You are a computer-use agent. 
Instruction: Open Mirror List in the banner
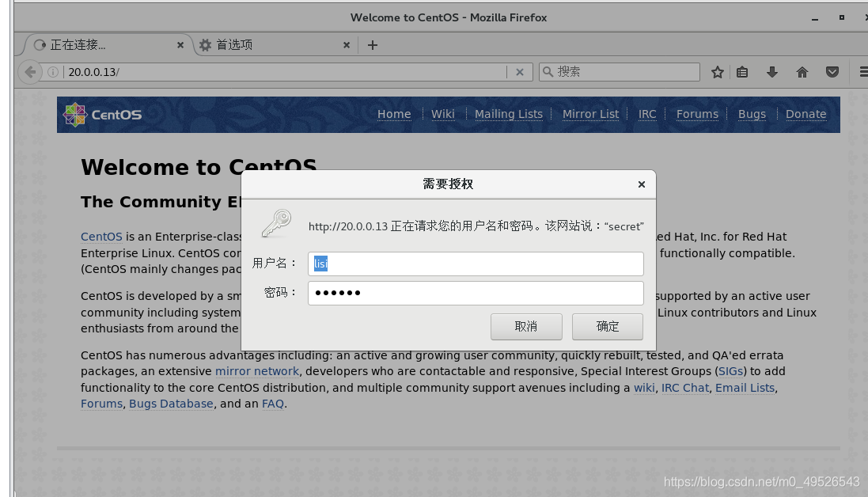click(x=590, y=114)
